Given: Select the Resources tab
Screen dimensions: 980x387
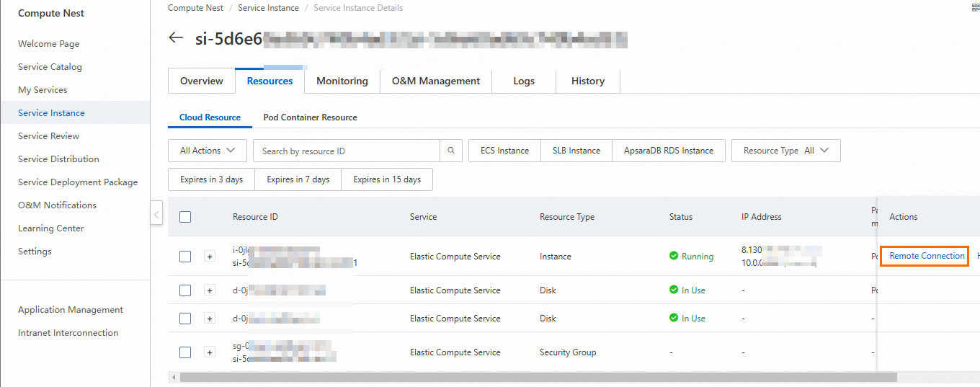Looking at the screenshot, I should point(270,81).
